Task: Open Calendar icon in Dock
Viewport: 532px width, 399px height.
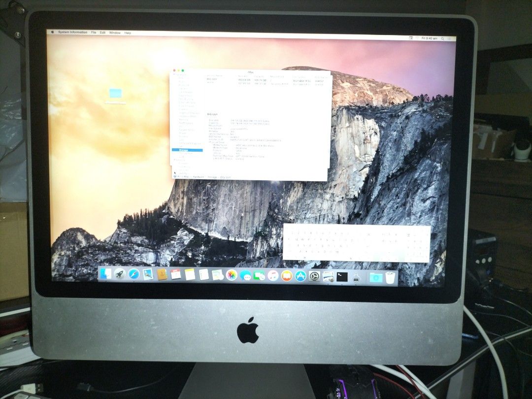Action: click(x=176, y=274)
